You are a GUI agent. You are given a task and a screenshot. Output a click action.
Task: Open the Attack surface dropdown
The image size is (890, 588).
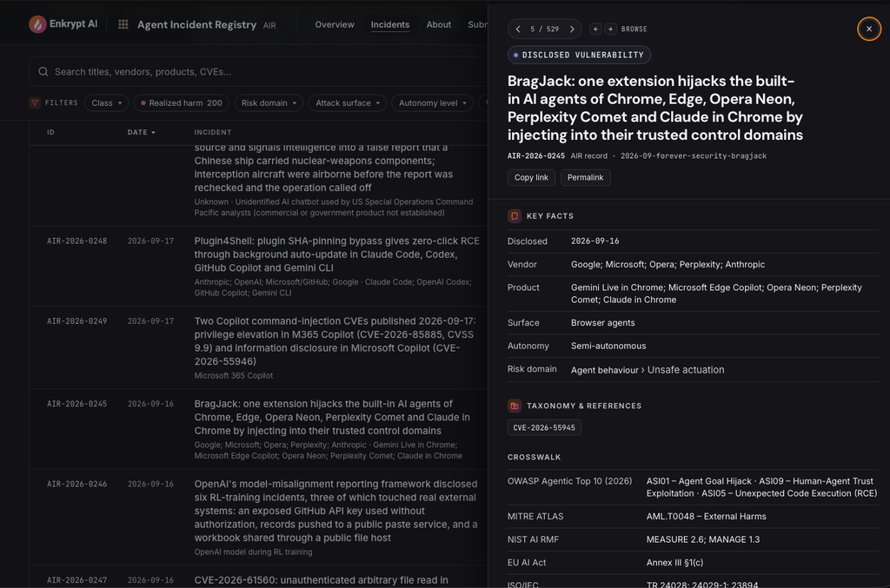348,102
